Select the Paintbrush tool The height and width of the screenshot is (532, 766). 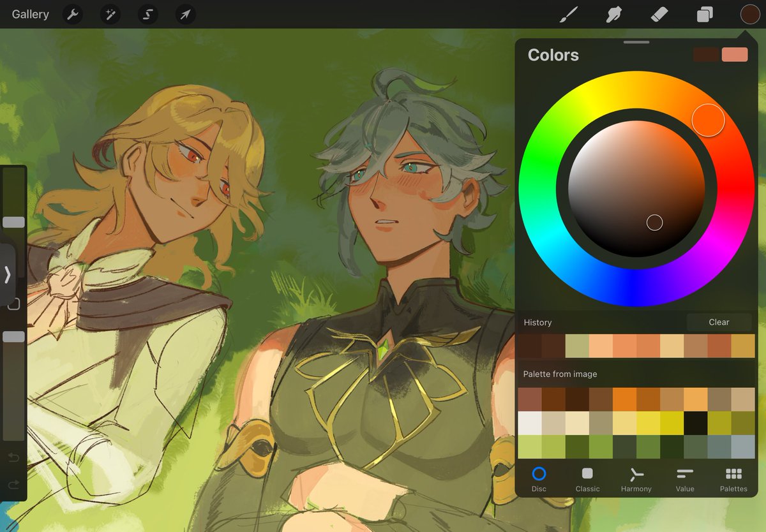coord(570,14)
